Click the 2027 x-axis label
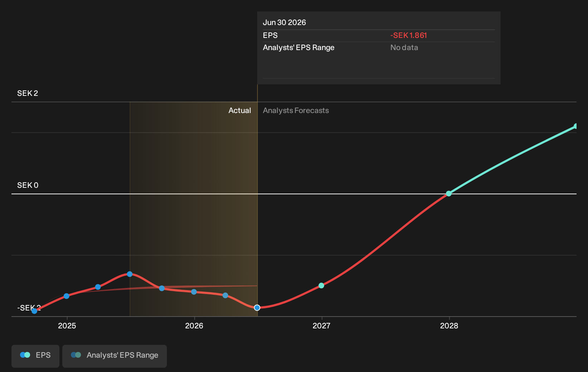This screenshot has width=588, height=372. [x=321, y=326]
